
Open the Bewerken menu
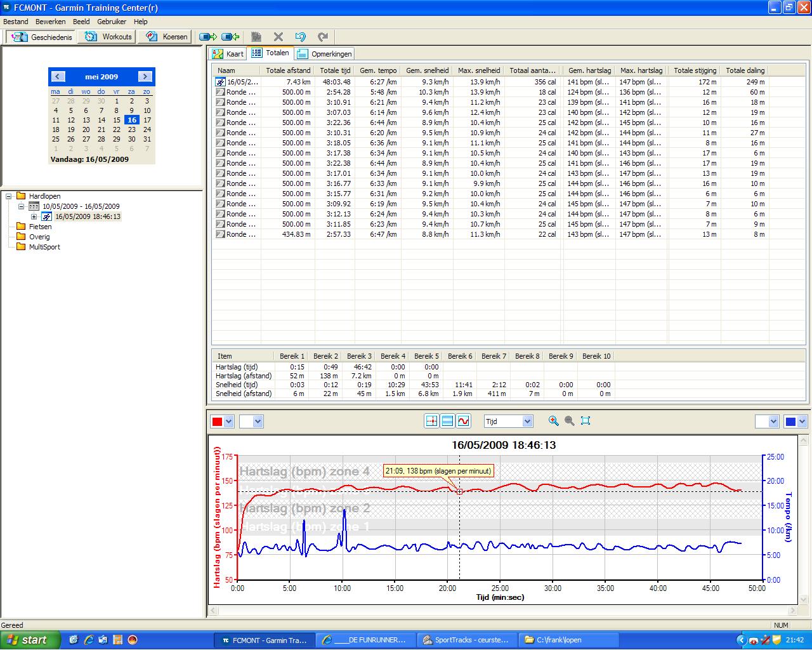(51, 22)
